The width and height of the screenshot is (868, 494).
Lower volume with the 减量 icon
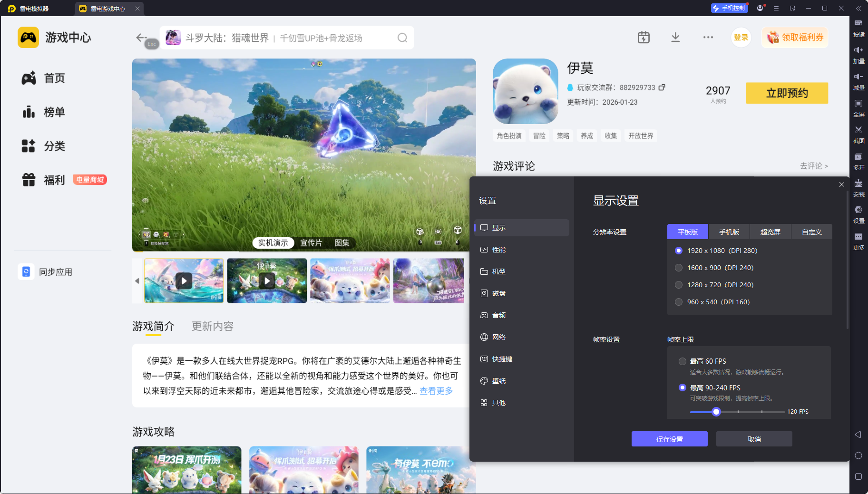[858, 81]
